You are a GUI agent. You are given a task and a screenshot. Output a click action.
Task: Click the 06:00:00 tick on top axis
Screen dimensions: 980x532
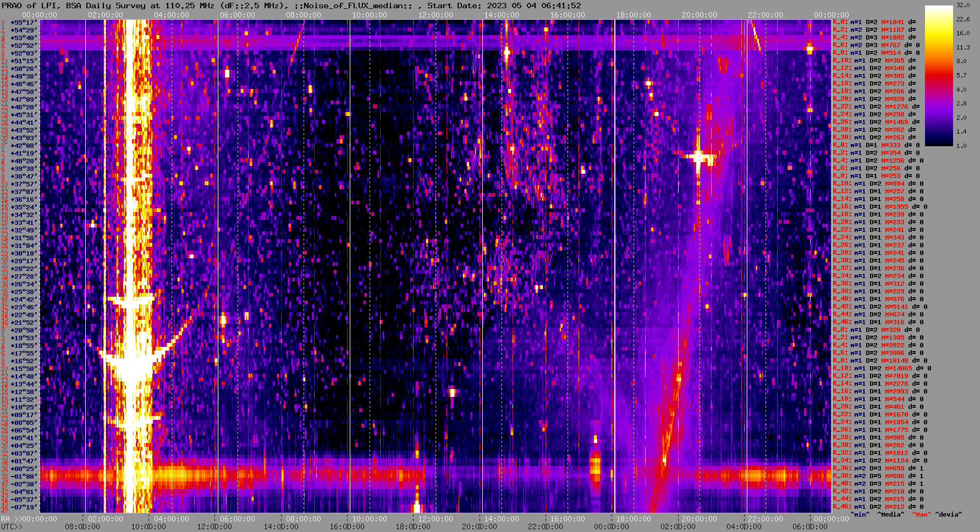[x=238, y=15]
